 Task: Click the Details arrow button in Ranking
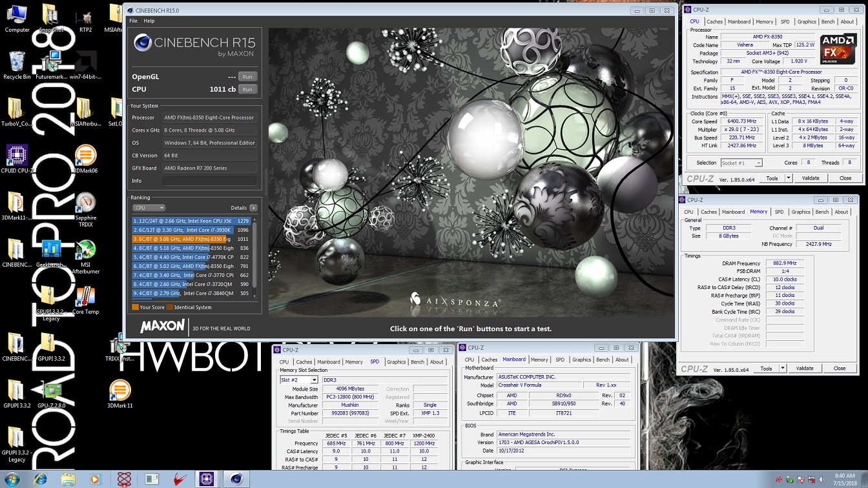point(253,208)
